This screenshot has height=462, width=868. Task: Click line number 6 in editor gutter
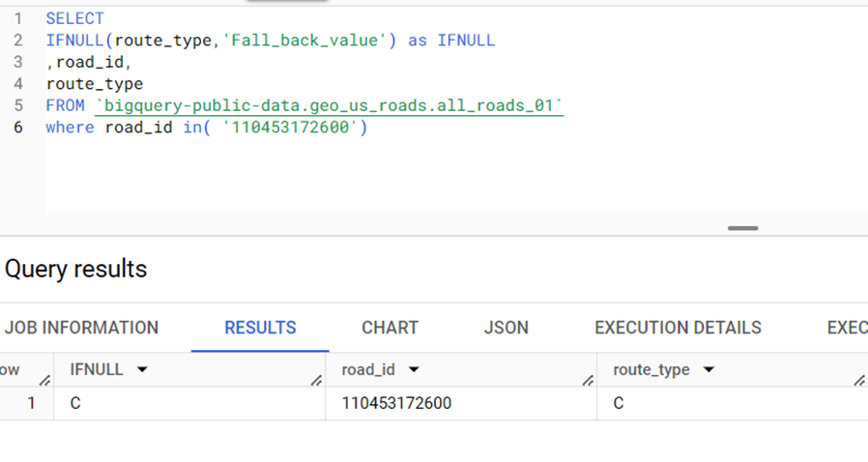18,128
